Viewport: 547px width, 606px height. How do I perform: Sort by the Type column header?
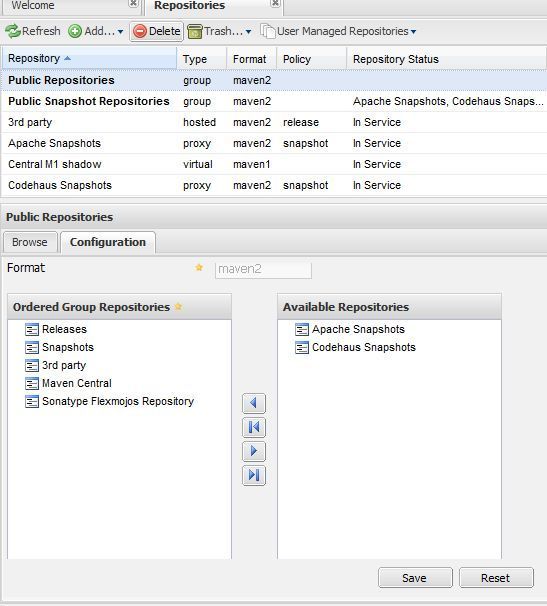pos(201,59)
